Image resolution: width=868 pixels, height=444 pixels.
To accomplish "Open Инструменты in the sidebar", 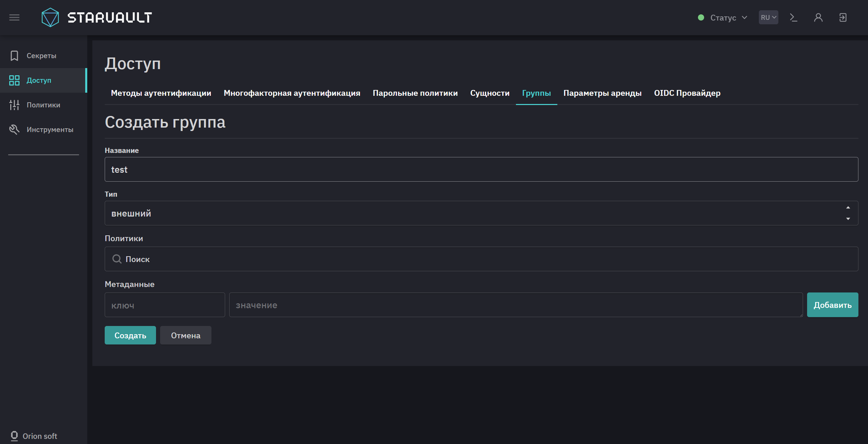I will 43,130.
